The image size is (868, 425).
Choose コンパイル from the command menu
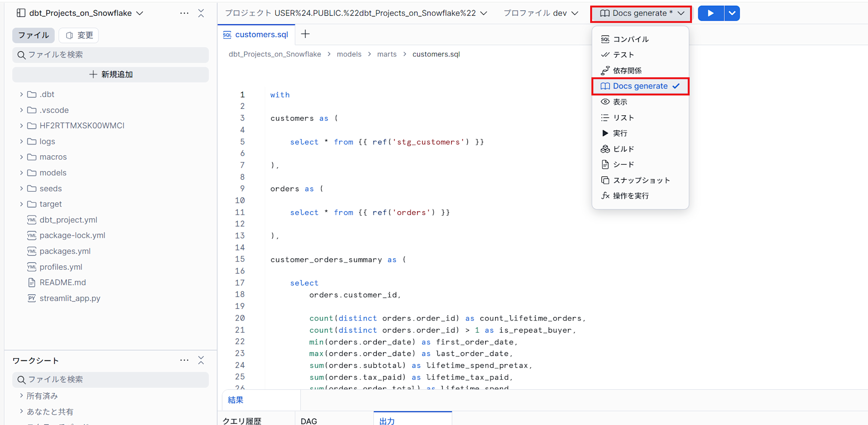(x=640, y=39)
